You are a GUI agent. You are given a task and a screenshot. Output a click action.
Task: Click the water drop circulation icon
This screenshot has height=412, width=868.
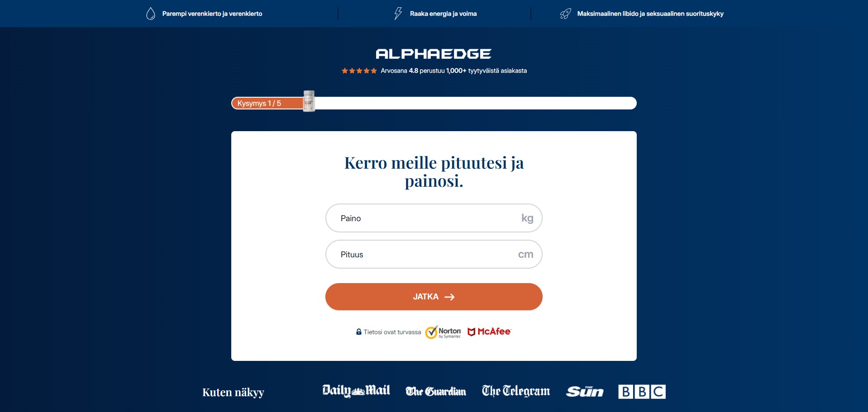tap(151, 14)
